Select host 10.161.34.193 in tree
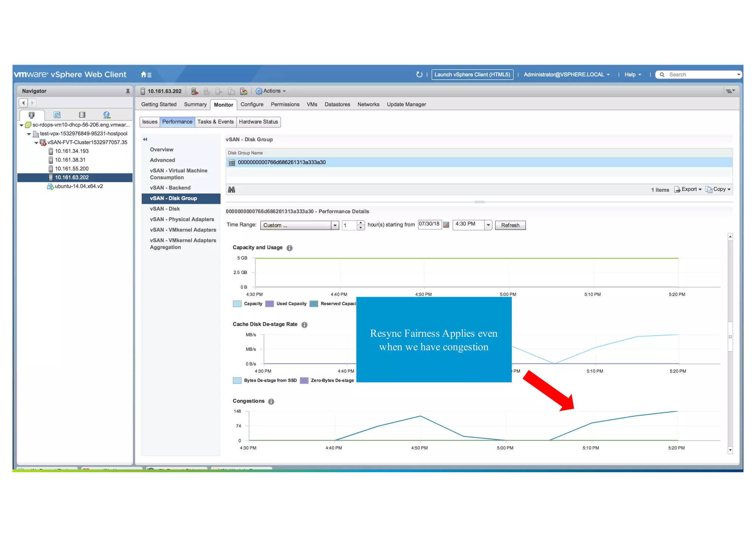 [72, 151]
